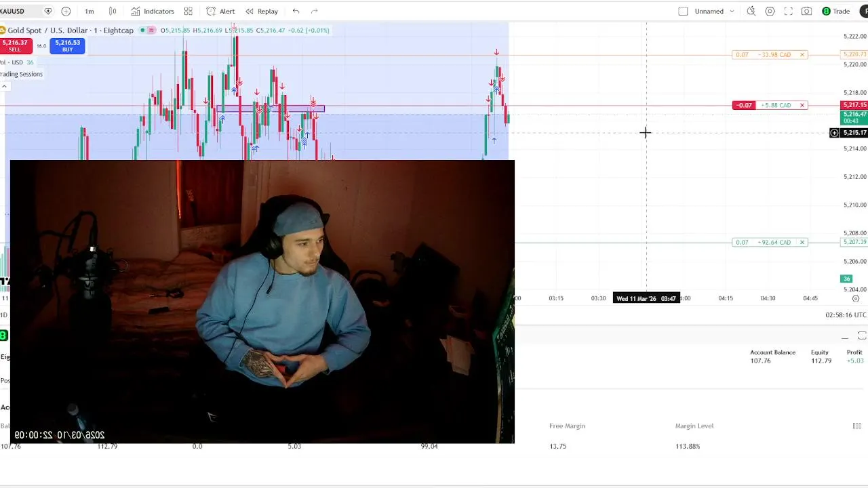Image resolution: width=868 pixels, height=488 pixels.
Task: Open the Indicators menu
Action: [152, 11]
